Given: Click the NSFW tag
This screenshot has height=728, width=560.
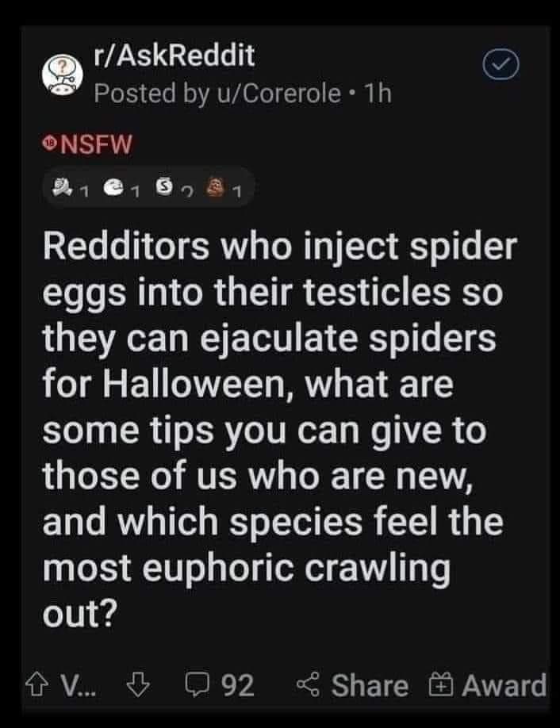Looking at the screenshot, I should [95, 144].
